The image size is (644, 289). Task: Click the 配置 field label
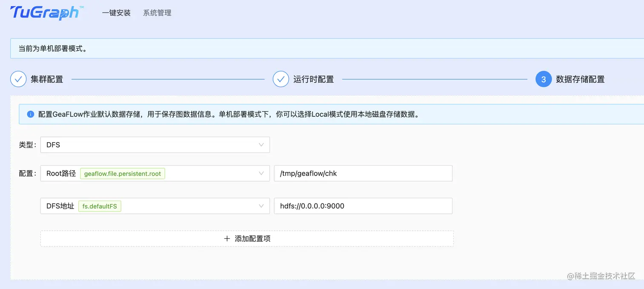pos(28,173)
